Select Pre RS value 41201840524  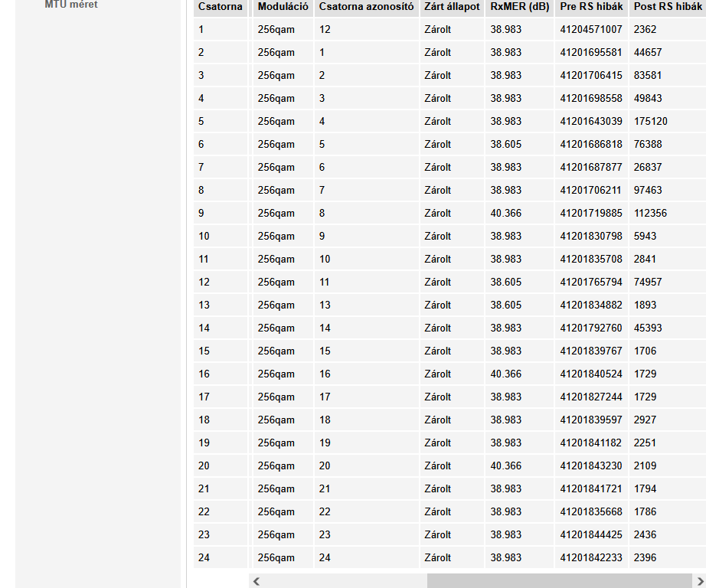pyautogui.click(x=590, y=374)
